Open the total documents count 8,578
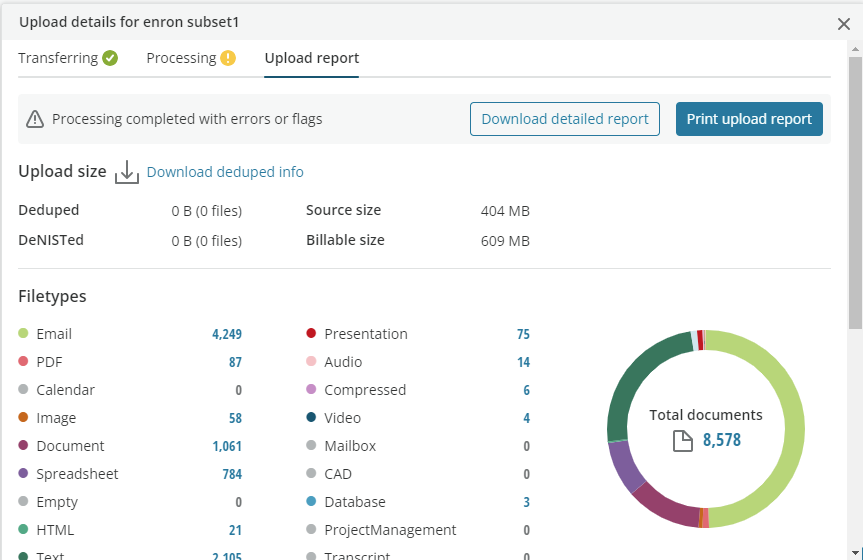This screenshot has width=863, height=560. click(x=722, y=440)
